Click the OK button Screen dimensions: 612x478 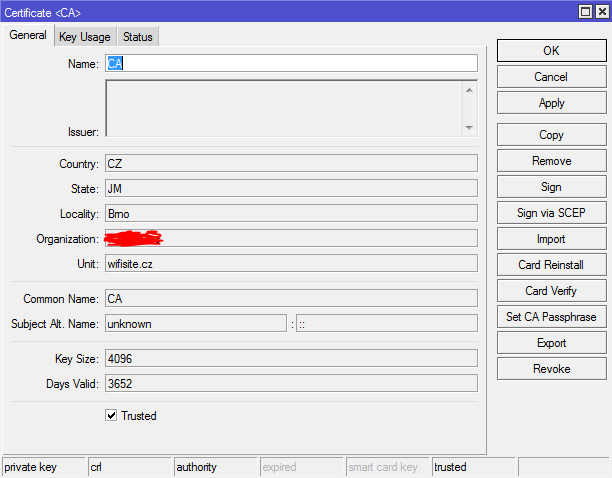pos(551,51)
